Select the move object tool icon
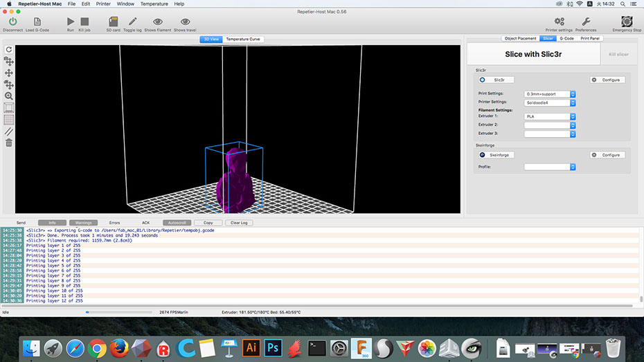The height and width of the screenshot is (362, 644). coord(8,84)
